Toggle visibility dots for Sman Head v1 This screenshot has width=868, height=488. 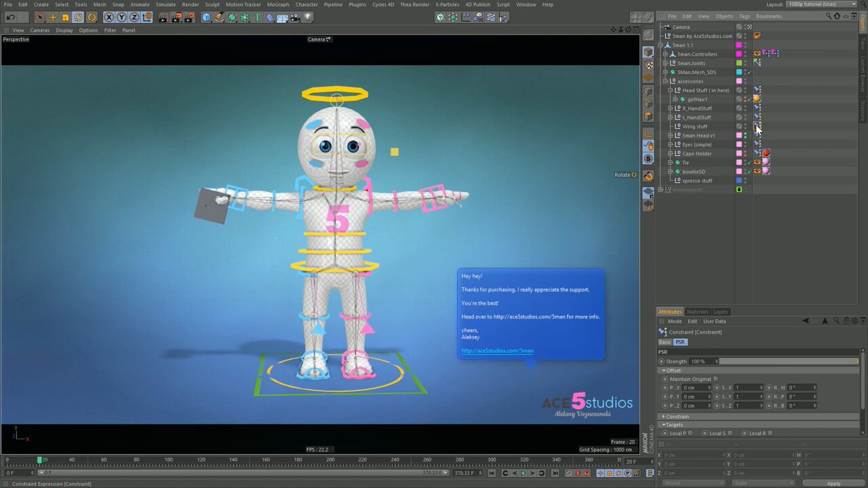[x=745, y=136]
